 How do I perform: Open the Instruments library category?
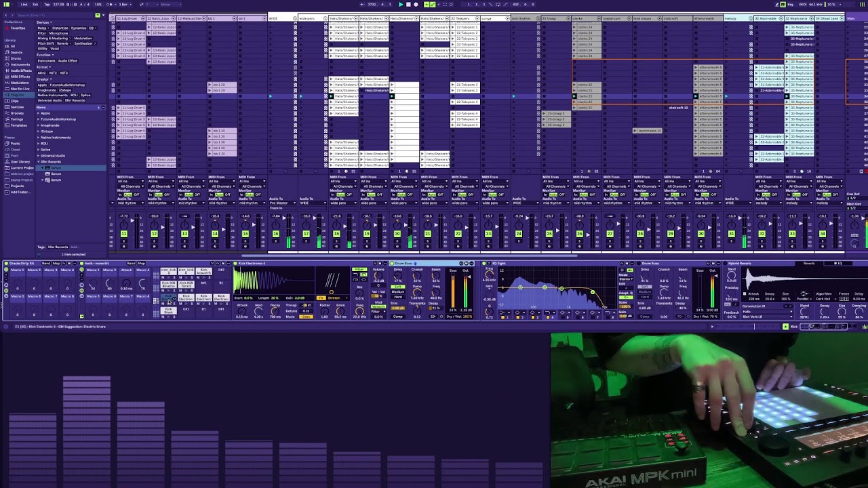coord(20,64)
